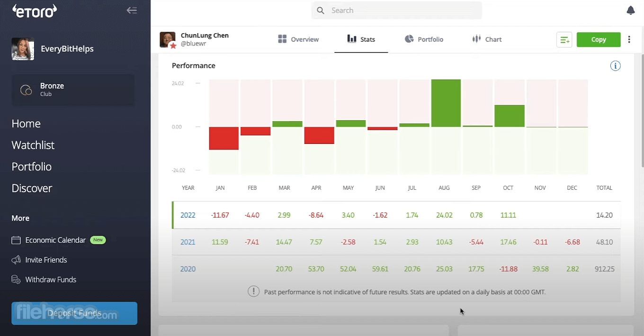Open Watchlist in the sidebar
Screen dimensions: 644x336
tap(33, 145)
